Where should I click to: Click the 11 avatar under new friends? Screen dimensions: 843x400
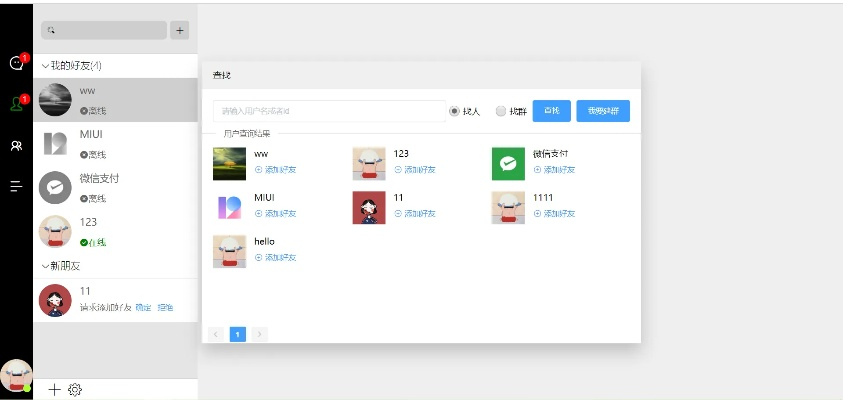tap(55, 301)
